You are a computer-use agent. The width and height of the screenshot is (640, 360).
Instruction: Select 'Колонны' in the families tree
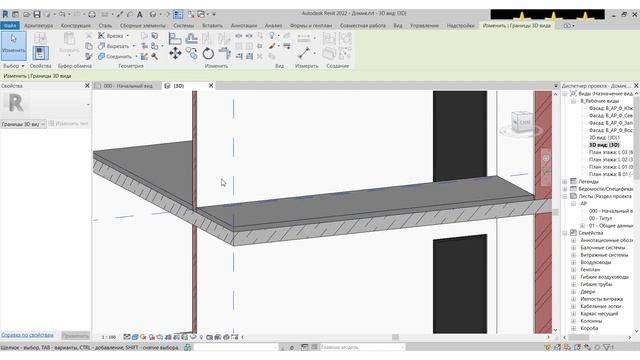tap(591, 321)
